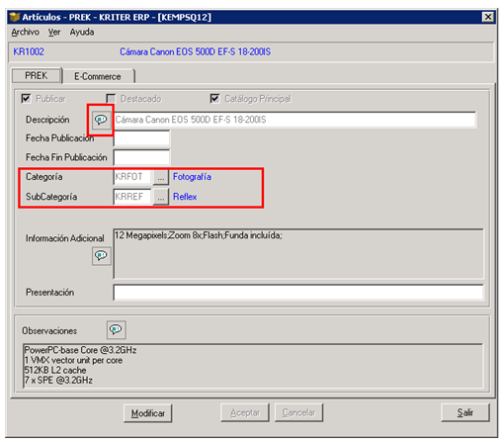Click the Cancelar button

[298, 412]
